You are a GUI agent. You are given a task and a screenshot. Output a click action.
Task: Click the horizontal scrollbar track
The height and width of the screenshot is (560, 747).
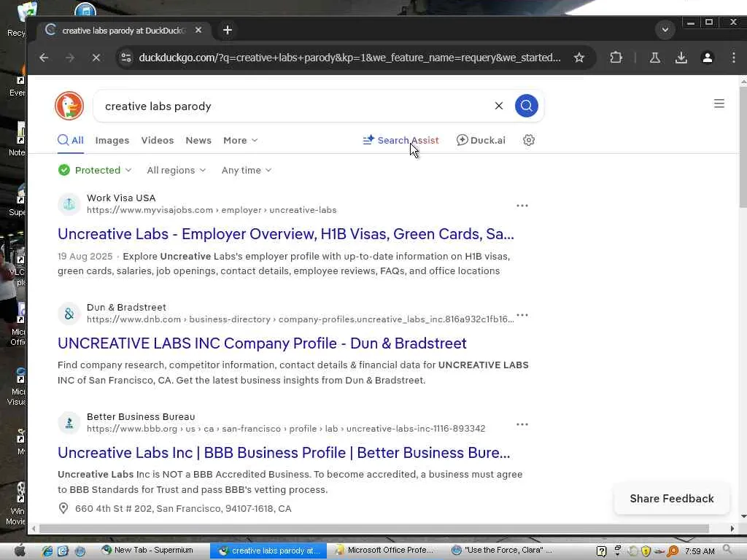374,529
